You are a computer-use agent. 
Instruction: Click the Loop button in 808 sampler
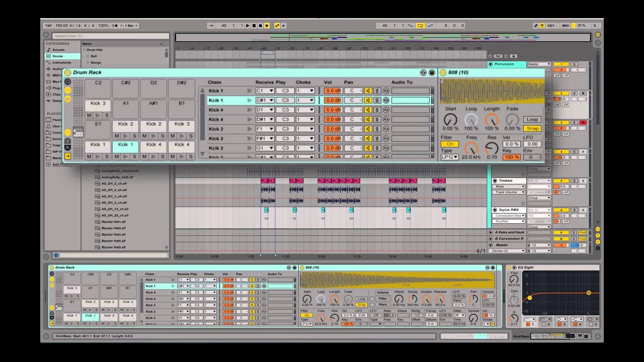click(532, 120)
